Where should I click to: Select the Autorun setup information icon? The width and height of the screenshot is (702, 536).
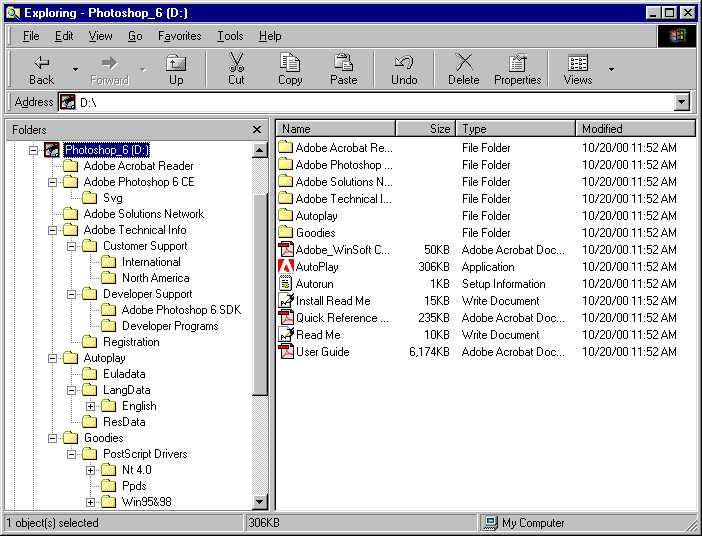coord(286,283)
